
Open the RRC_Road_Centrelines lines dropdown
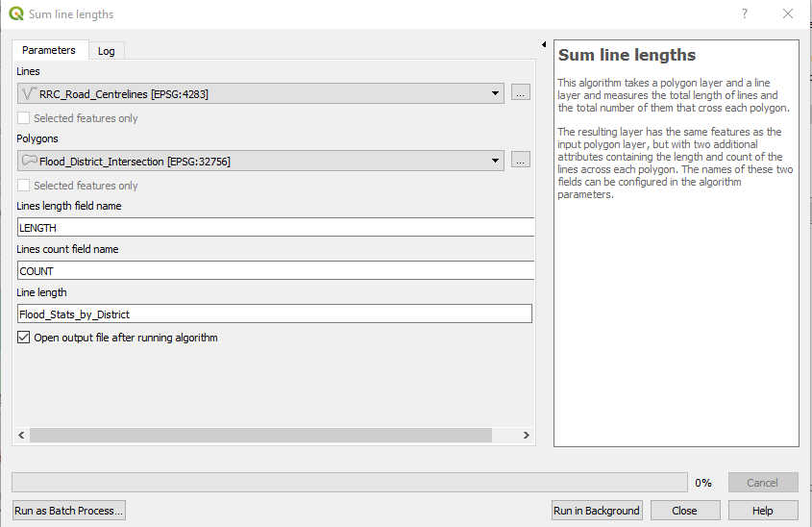(x=496, y=93)
